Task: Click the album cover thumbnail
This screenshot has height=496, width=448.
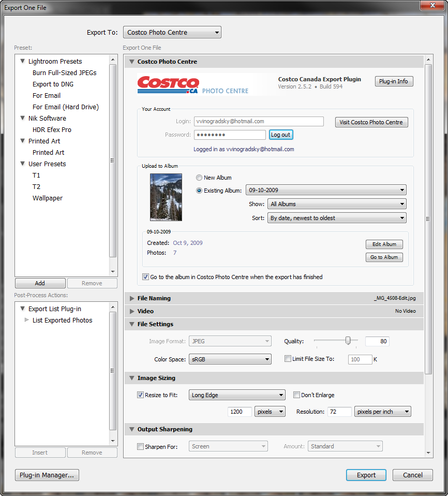Action: point(166,197)
